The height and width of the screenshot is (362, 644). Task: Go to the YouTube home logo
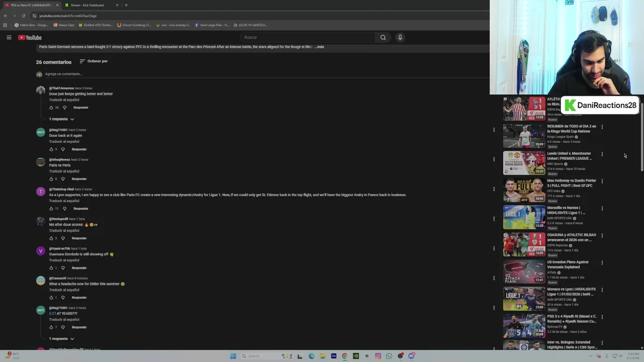pyautogui.click(x=30, y=38)
